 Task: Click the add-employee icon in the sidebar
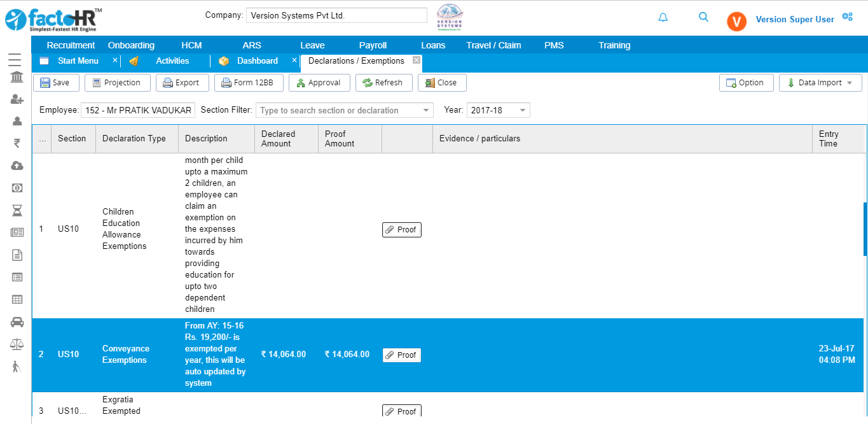(17, 99)
